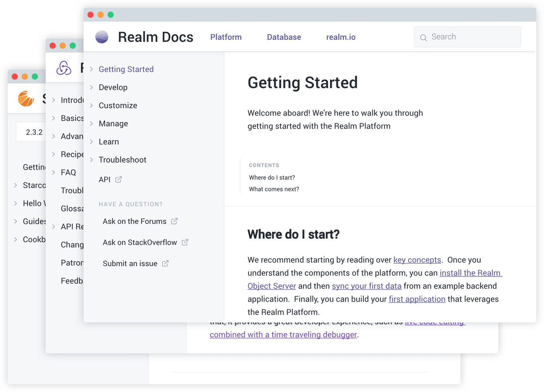Viewport: 544px width, 392px height.
Task: Click Realm Docs title text
Action: (156, 37)
